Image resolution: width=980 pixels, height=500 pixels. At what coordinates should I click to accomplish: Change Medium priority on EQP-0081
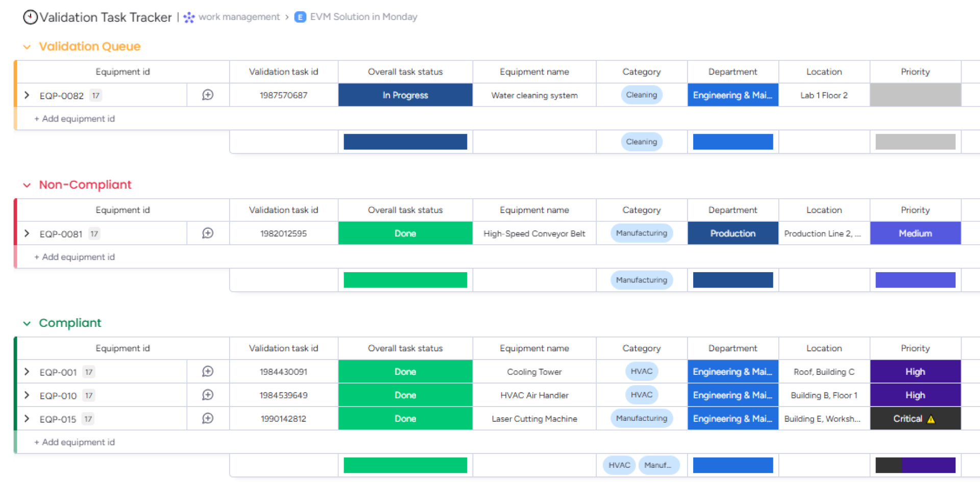915,233
